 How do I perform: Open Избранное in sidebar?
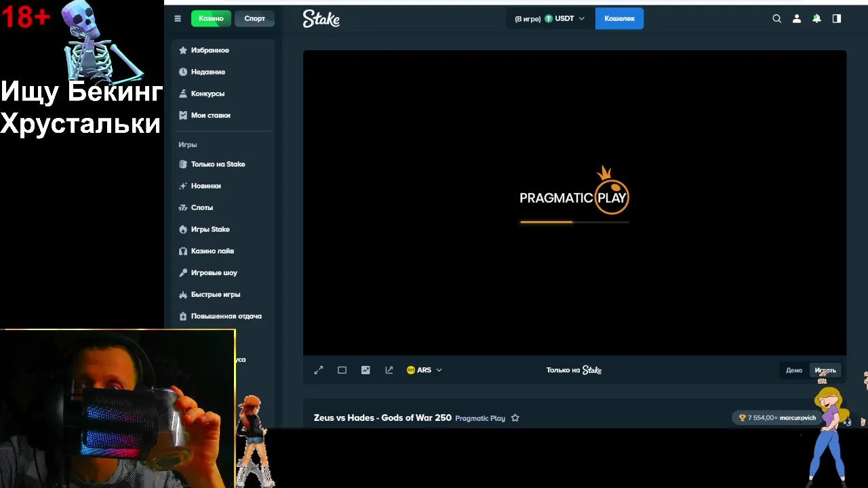coord(224,50)
